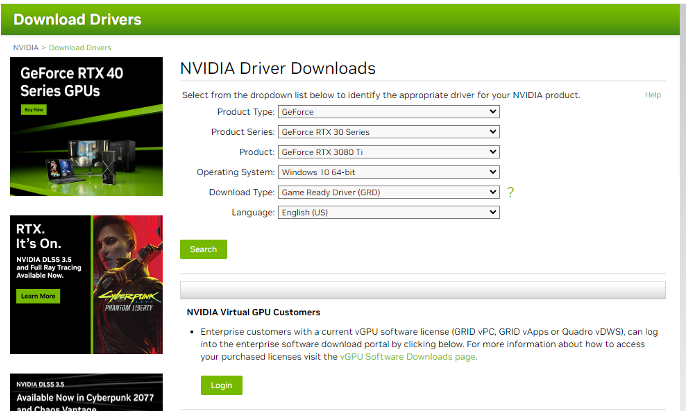Open the DLSS 3.5 Cyberpunk 2077 banner

pyautogui.click(x=87, y=392)
